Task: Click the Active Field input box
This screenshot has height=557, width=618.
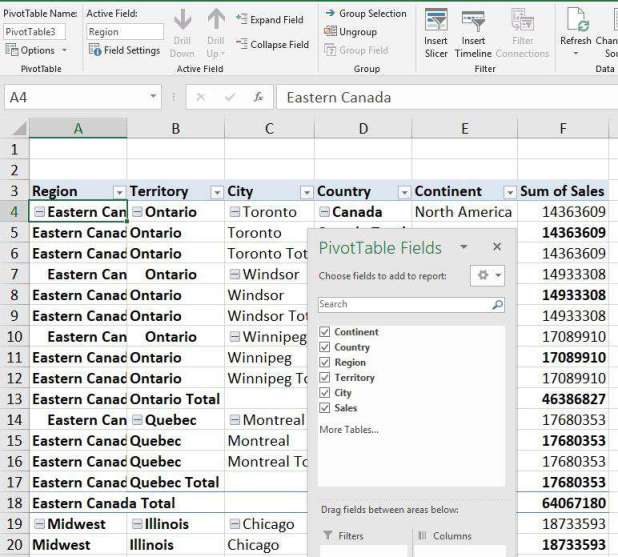Action: (125, 32)
